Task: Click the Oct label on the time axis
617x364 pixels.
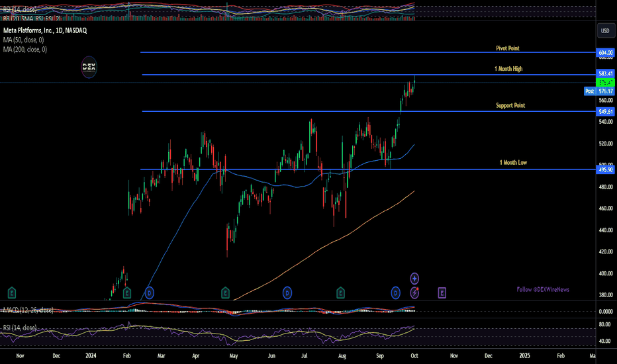Action: tap(414, 355)
